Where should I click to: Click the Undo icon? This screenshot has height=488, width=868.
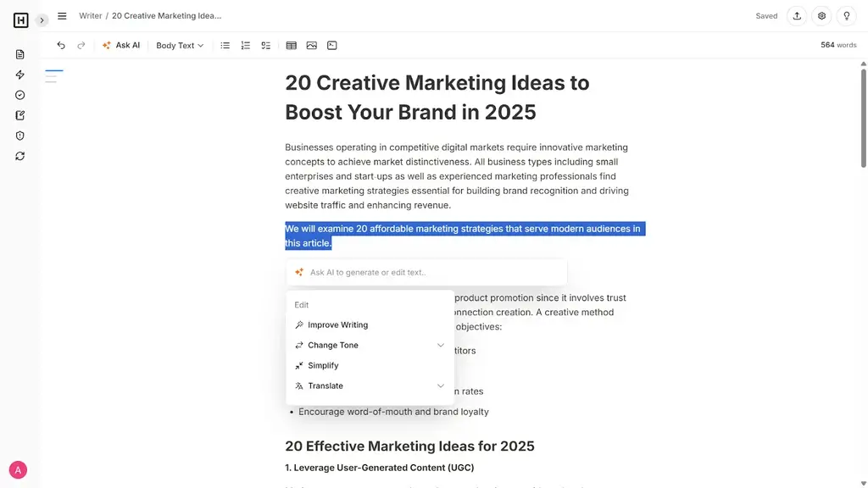tap(60, 45)
